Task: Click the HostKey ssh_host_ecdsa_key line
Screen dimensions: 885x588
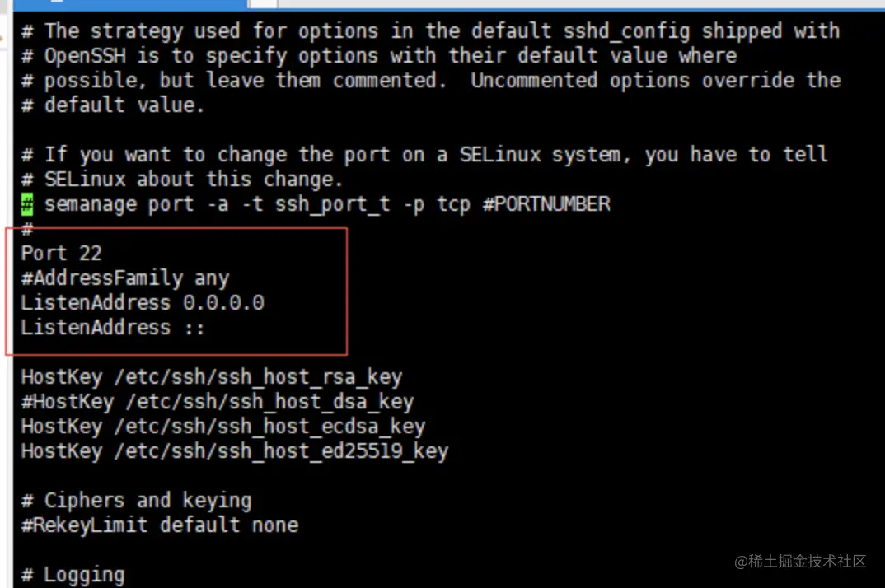Action: pyautogui.click(x=222, y=427)
